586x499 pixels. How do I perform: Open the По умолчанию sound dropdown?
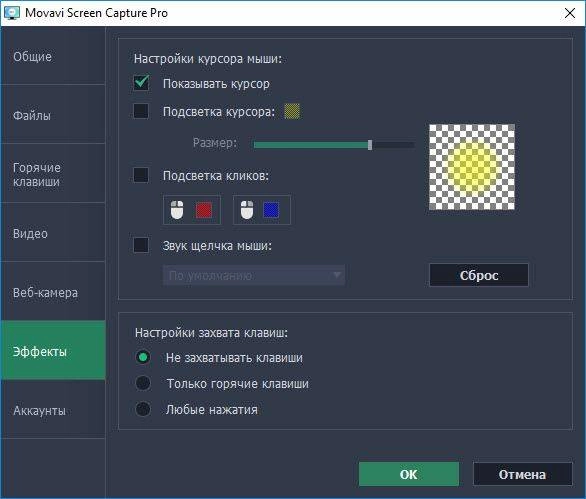pos(254,275)
